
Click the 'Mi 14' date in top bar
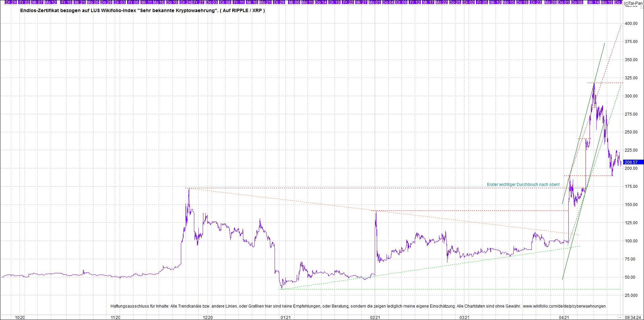[594, 2]
